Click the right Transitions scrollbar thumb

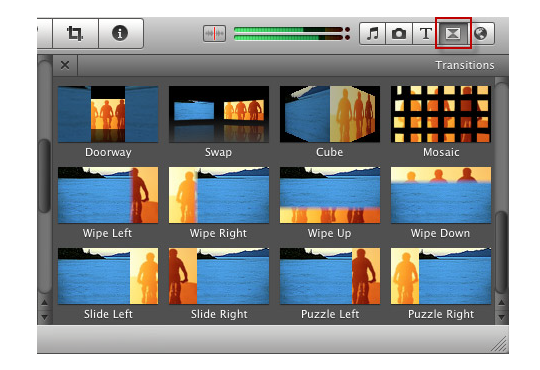501,253
